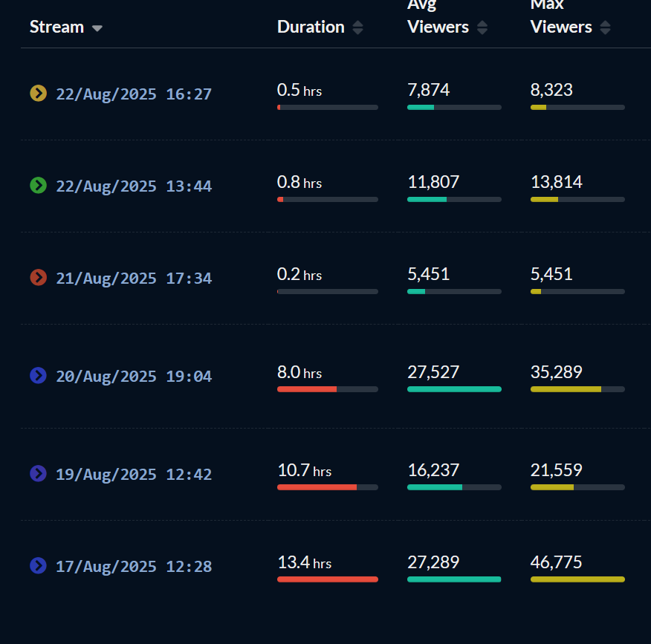Screen dimensions: 651x644
Task: Select the 10.7 hrs duration value
Action: click(x=305, y=470)
